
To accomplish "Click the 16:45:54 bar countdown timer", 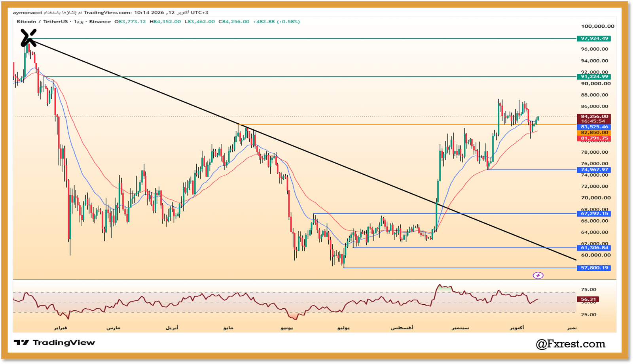I will click(593, 121).
